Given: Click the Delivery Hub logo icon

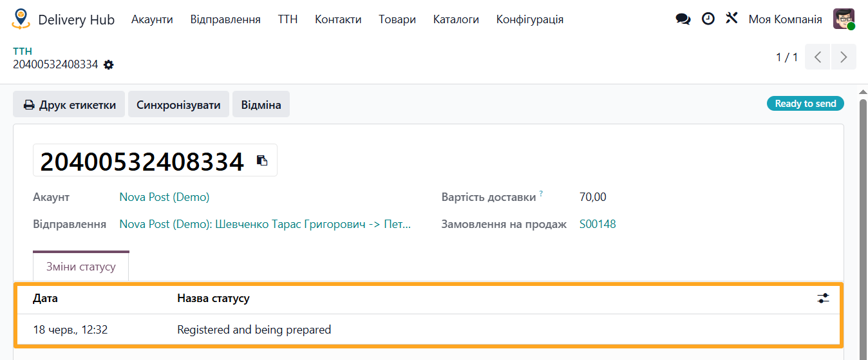Looking at the screenshot, I should tap(21, 19).
